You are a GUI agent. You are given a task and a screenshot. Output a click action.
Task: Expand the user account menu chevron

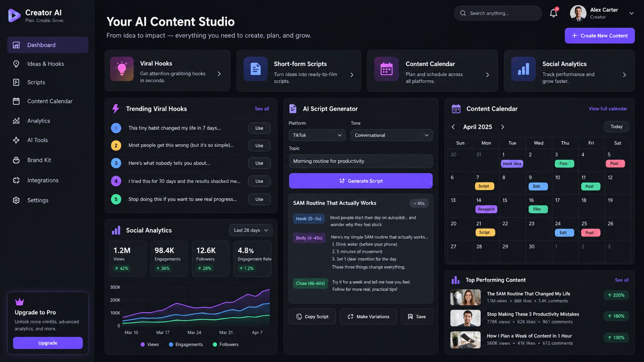(x=631, y=13)
